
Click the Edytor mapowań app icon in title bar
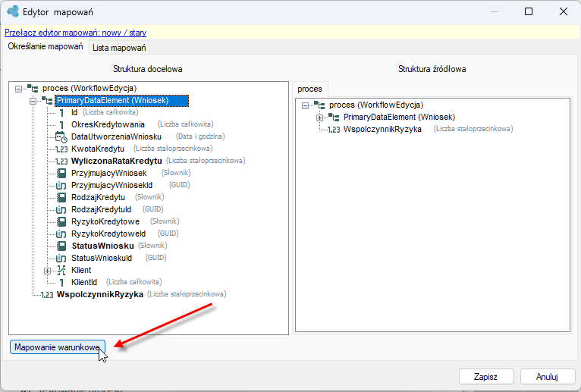(x=13, y=11)
